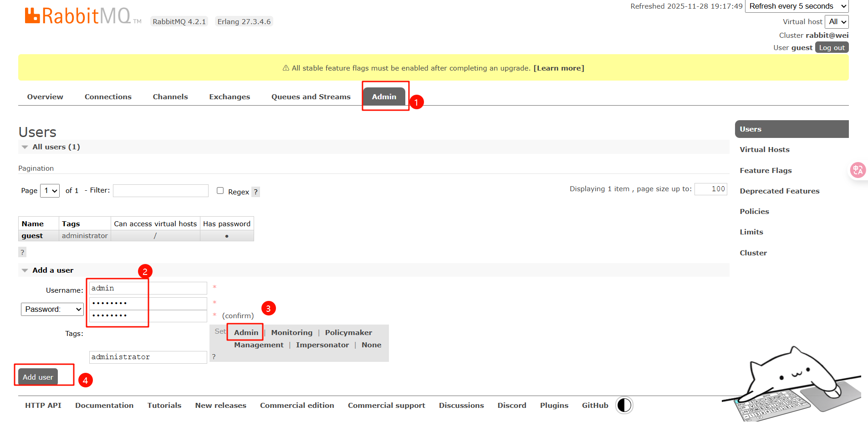This screenshot has width=868, height=432.
Task: Select the Admin tab
Action: click(x=384, y=97)
